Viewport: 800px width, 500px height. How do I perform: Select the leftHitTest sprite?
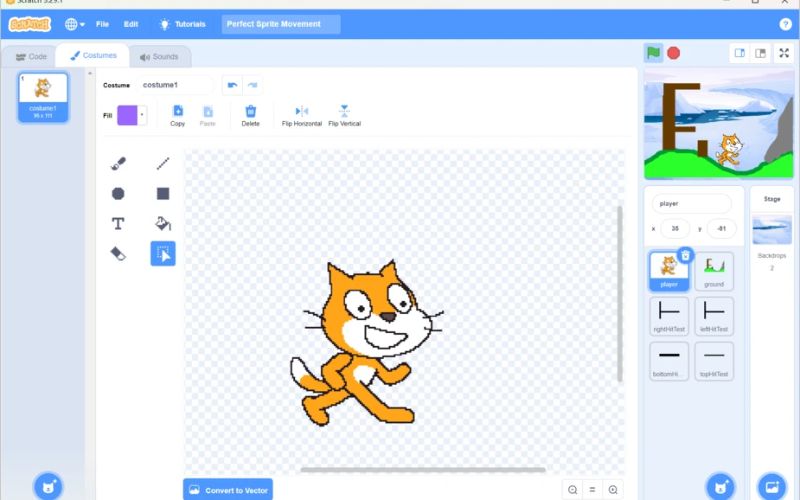click(714, 316)
